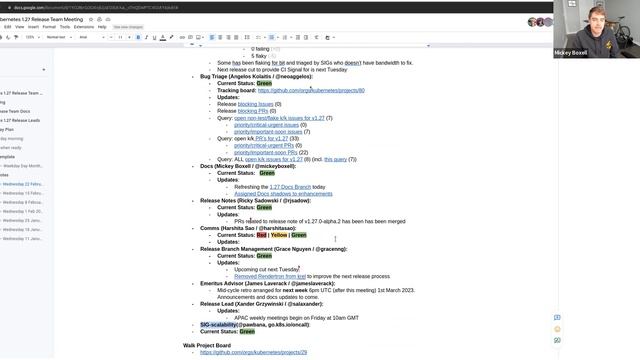The width and height of the screenshot is (640, 360).
Task: Set alignment to right
Action: point(228,37)
